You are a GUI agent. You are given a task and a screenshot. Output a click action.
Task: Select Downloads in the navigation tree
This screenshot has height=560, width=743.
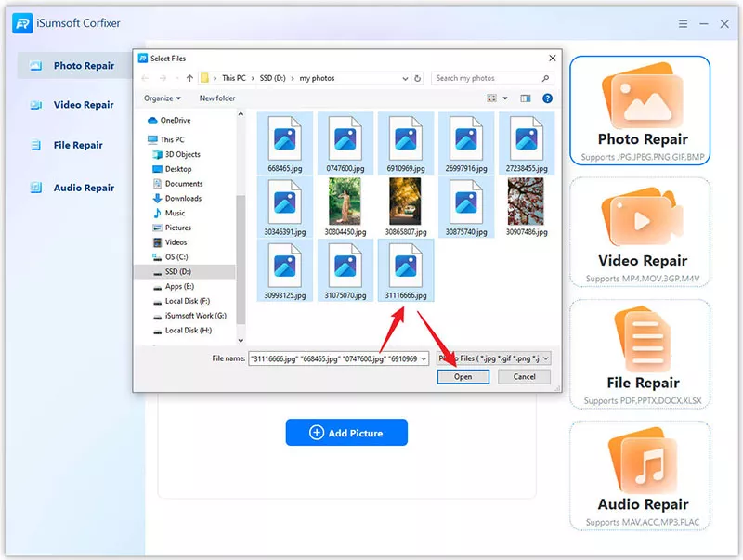[x=183, y=198]
